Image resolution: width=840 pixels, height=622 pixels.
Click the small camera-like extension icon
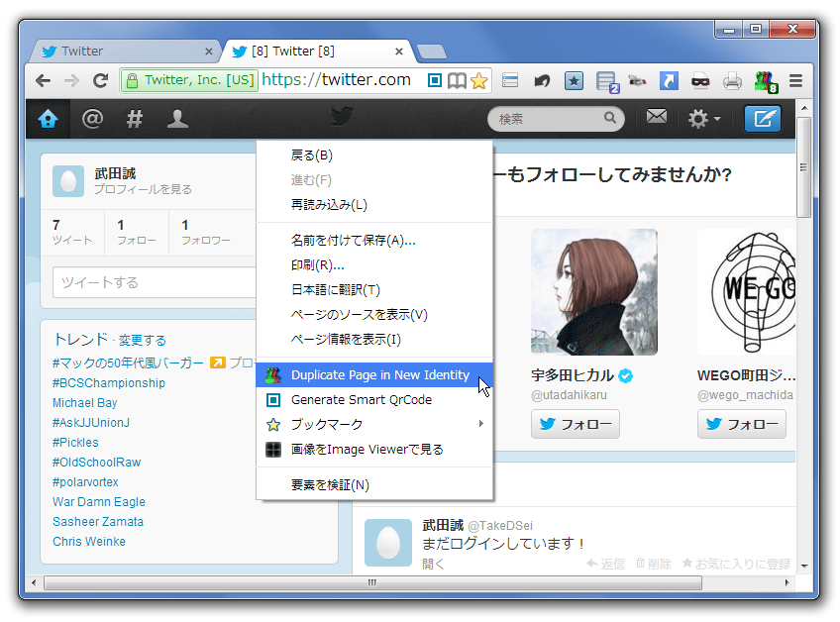(x=637, y=81)
